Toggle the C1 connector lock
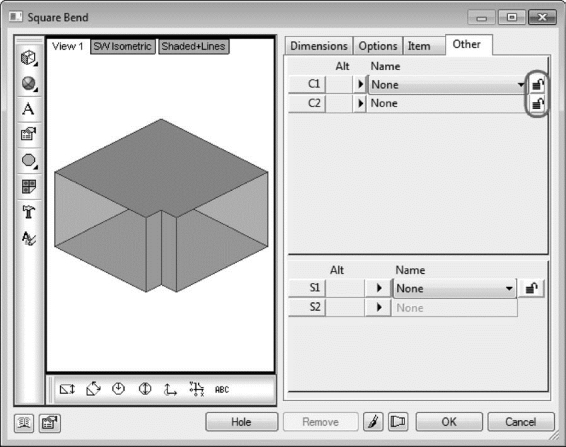 tap(538, 85)
